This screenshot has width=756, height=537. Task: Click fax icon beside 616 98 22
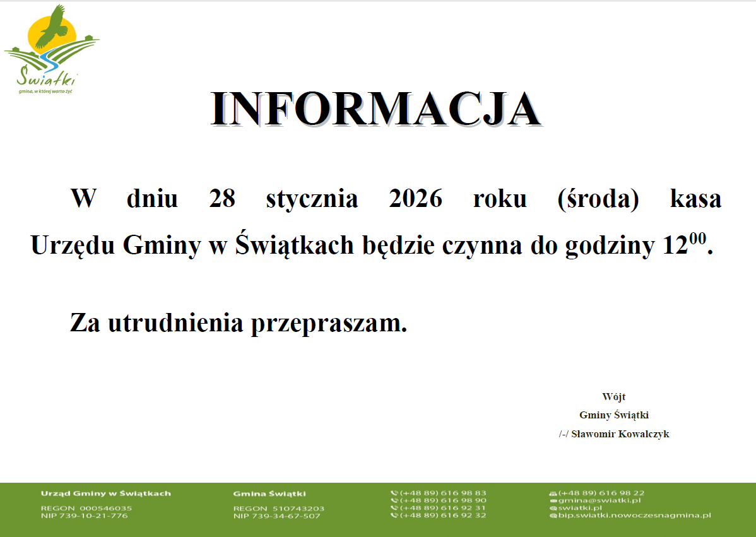[553, 493]
